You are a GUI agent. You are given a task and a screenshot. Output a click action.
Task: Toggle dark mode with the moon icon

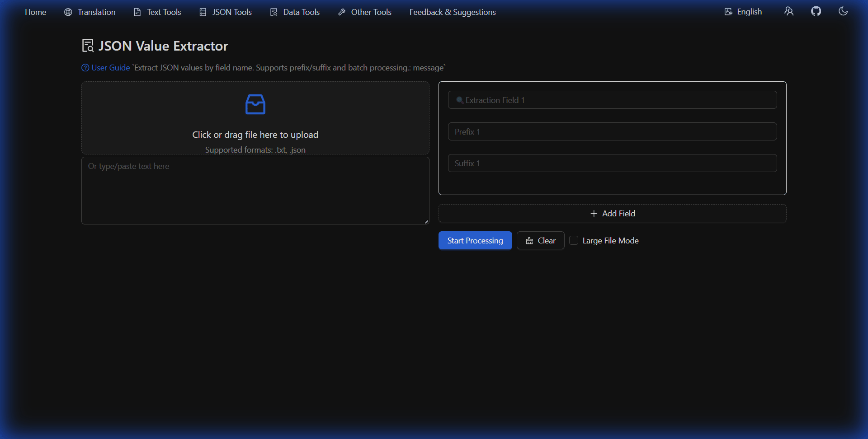[843, 11]
